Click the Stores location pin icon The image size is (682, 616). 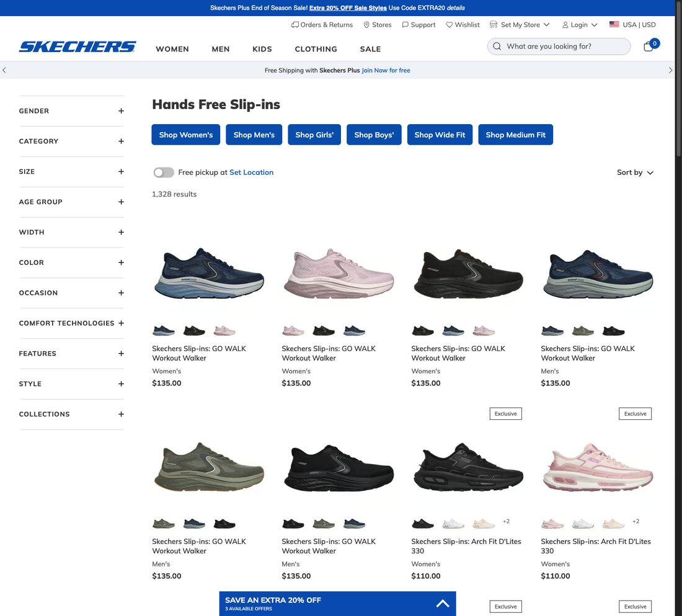pos(366,25)
